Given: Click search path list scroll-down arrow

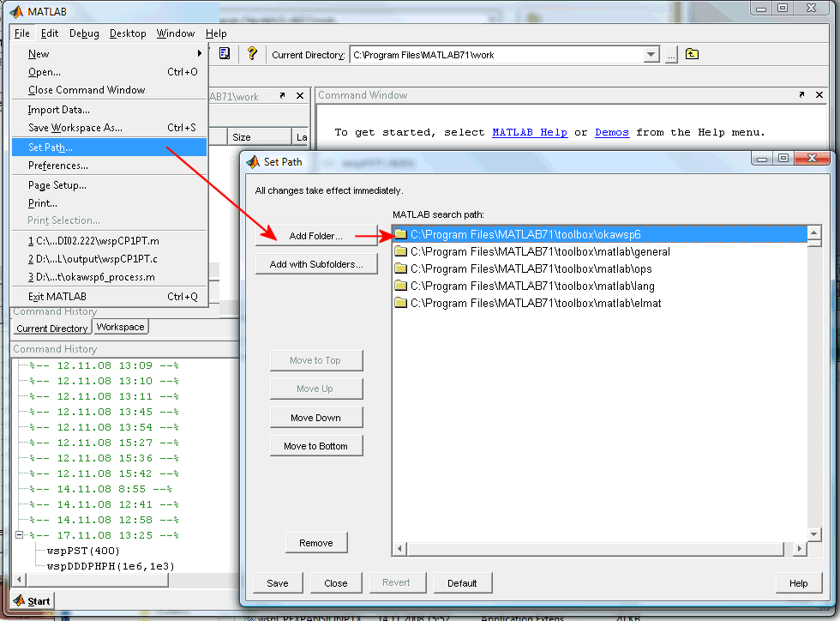Looking at the screenshot, I should [813, 534].
